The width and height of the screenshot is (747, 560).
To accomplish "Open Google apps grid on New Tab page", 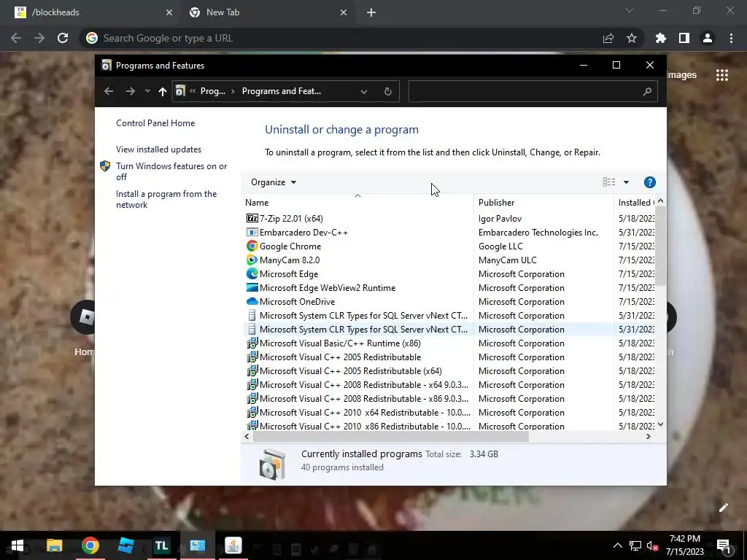I will tap(722, 75).
